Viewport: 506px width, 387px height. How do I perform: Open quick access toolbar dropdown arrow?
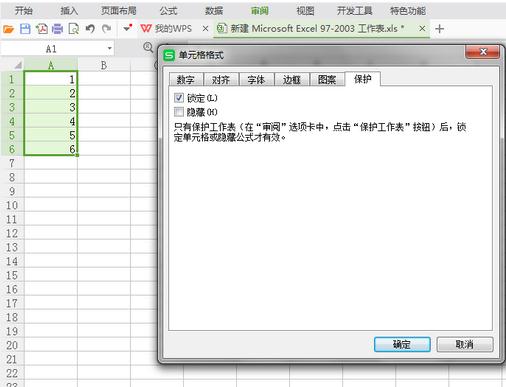[127, 29]
